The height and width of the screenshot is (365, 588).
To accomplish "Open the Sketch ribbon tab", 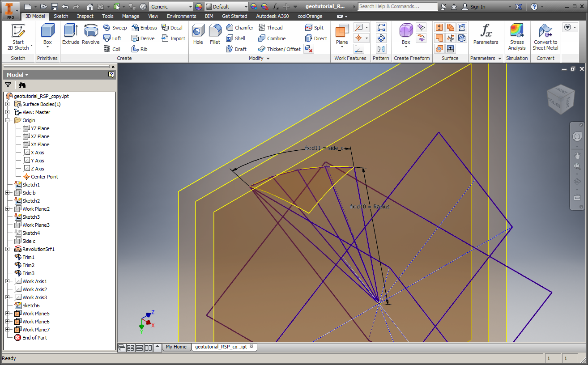I will click(x=61, y=16).
